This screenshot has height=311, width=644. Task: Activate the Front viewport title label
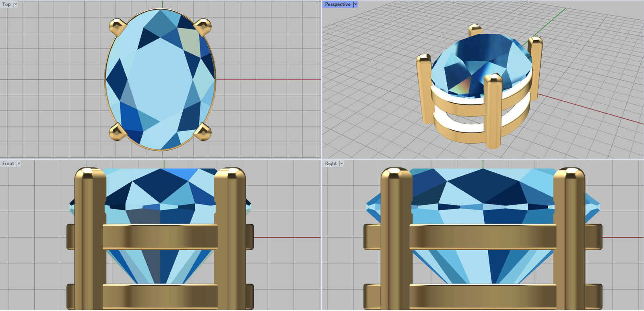click(8, 164)
